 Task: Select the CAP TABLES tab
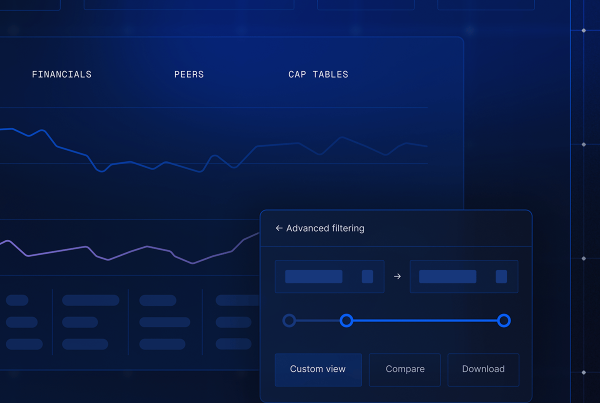(x=318, y=75)
